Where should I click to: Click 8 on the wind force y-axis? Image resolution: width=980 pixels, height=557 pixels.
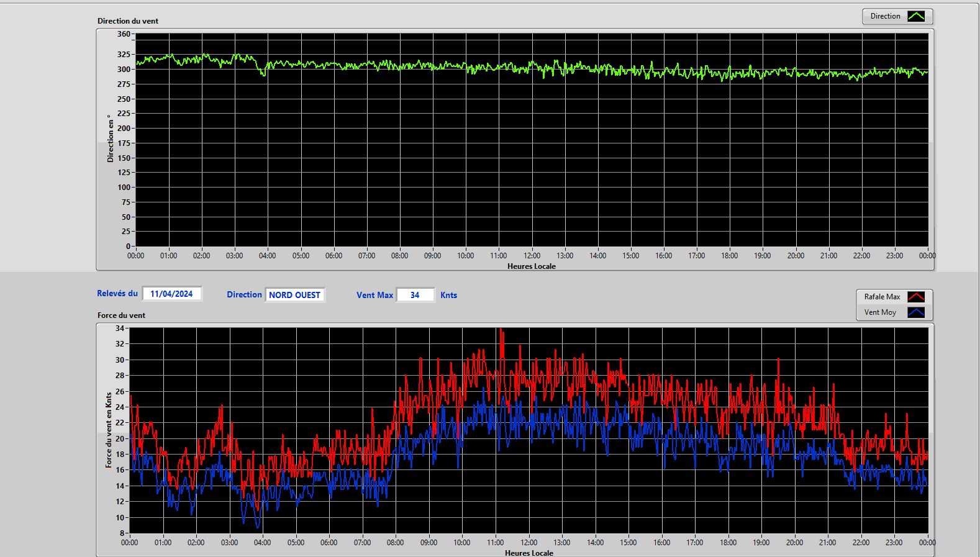pos(122,533)
